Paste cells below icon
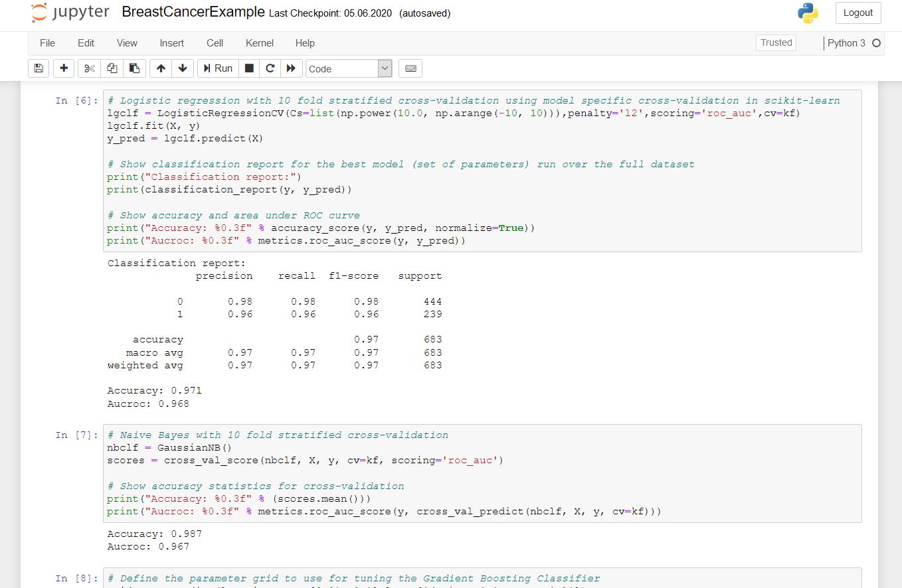Screen dimensions: 902x588 [134, 68]
